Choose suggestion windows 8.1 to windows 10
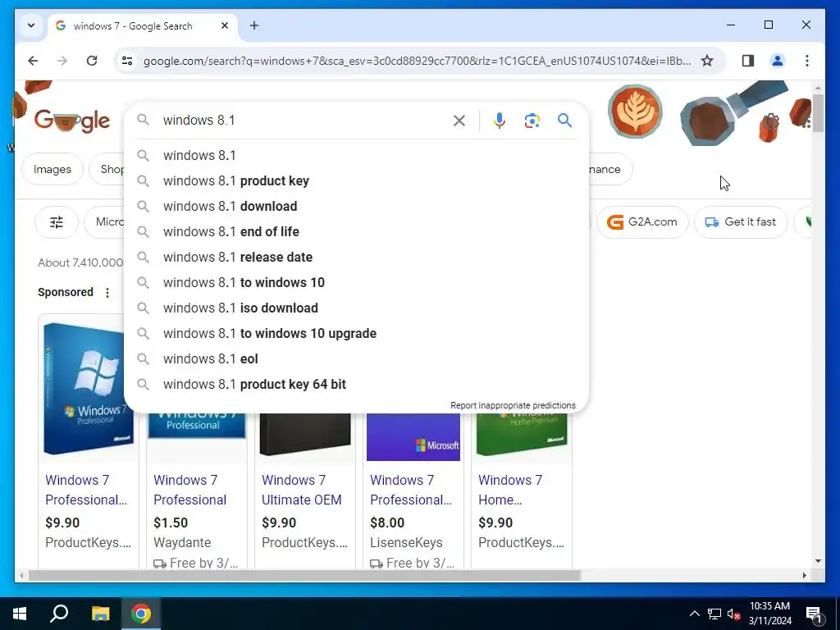The height and width of the screenshot is (630, 840). tap(356, 283)
